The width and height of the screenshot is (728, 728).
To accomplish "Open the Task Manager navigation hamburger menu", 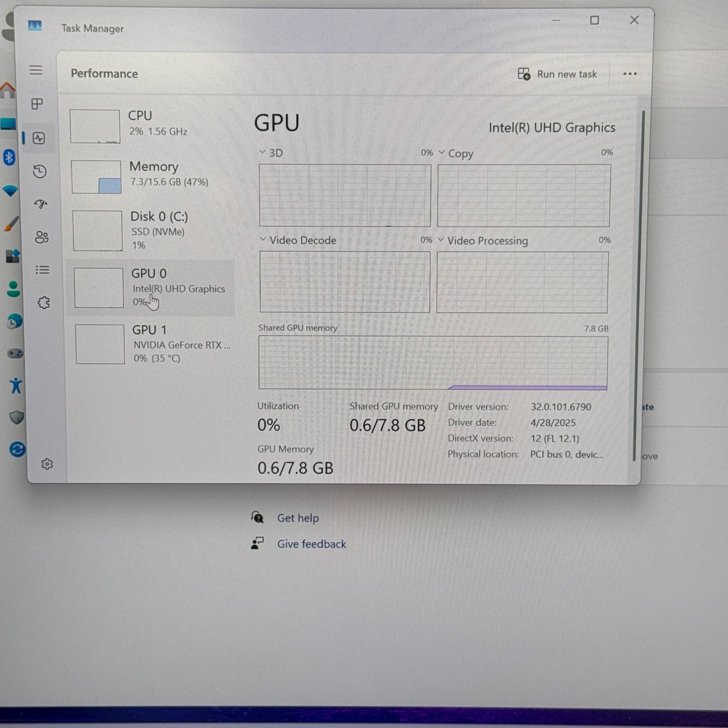I will 36,70.
